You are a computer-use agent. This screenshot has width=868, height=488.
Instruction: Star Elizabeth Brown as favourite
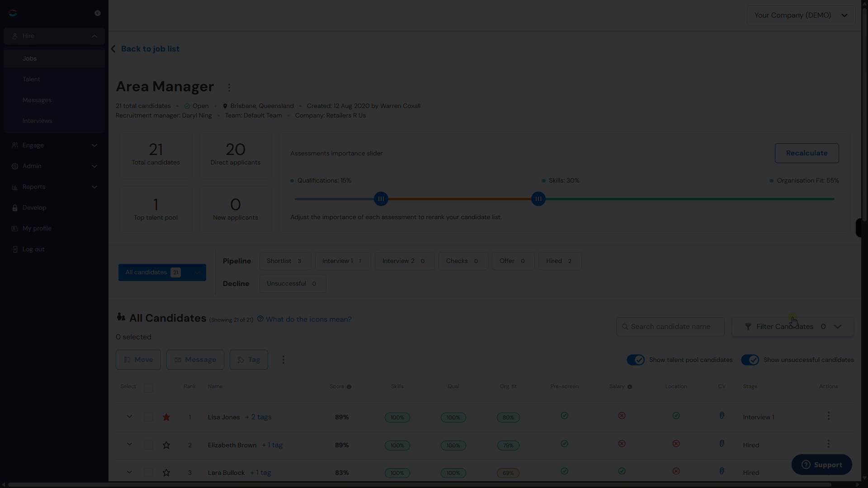click(166, 445)
